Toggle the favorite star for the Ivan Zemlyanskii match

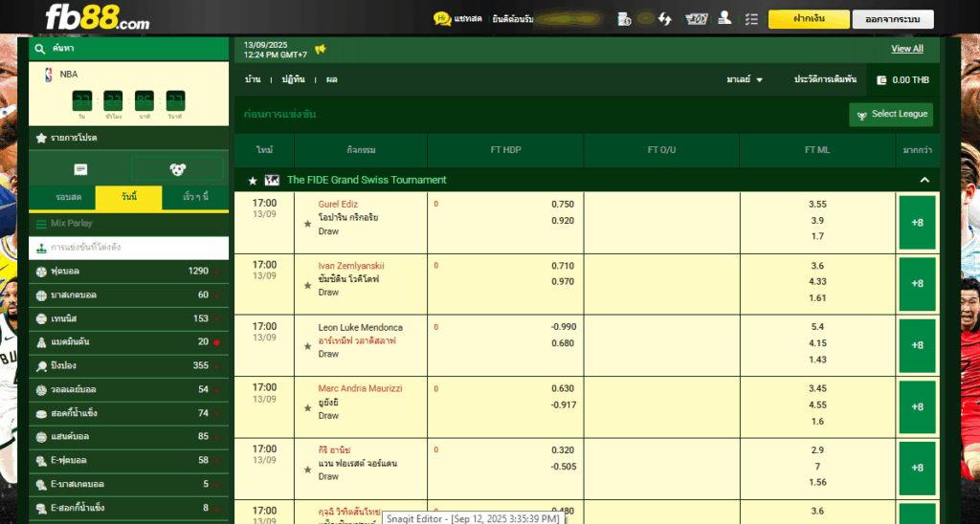307,285
